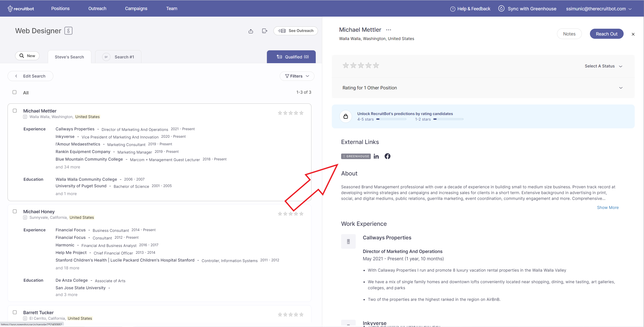Open the LinkedIn external link icon
Viewport: 644px width, 327px height.
tap(376, 156)
